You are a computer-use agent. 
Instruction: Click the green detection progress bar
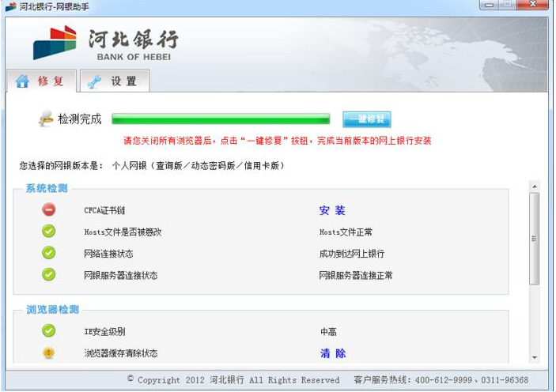point(221,119)
